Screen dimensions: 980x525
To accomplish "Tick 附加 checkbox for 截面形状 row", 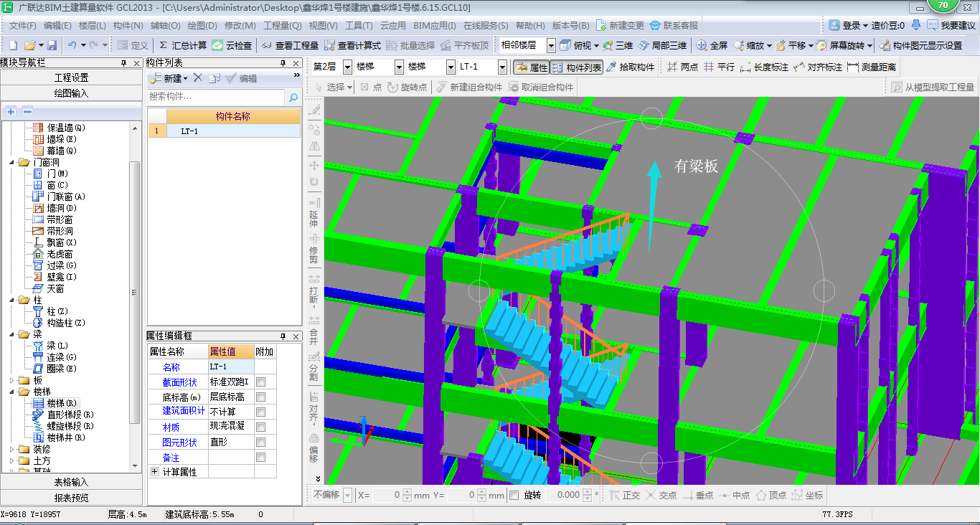I will point(261,382).
